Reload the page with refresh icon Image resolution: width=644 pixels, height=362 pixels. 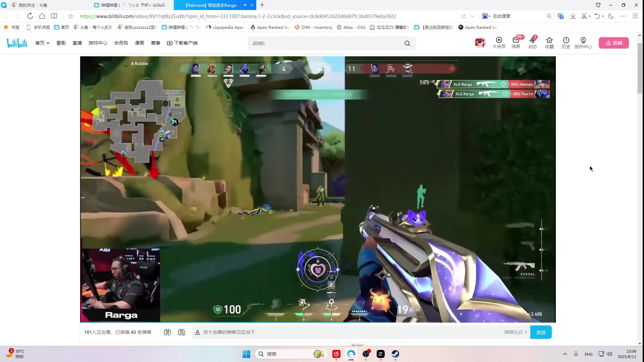tap(30, 16)
